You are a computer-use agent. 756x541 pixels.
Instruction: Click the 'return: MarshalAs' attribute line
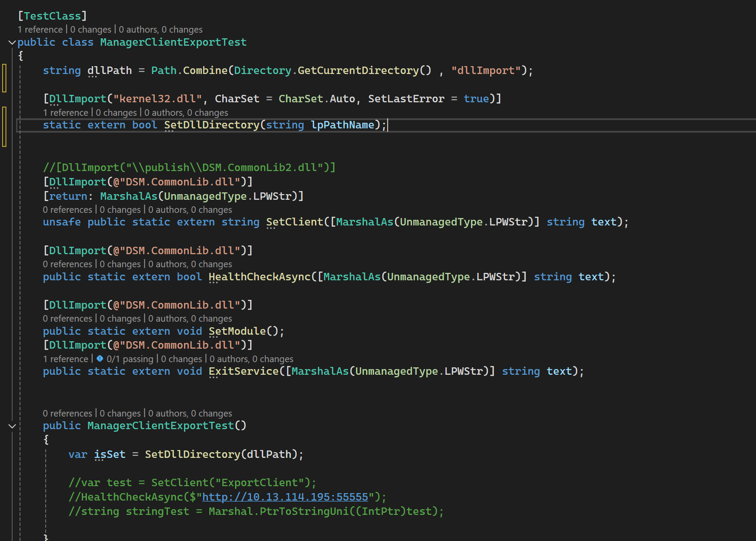(x=173, y=196)
